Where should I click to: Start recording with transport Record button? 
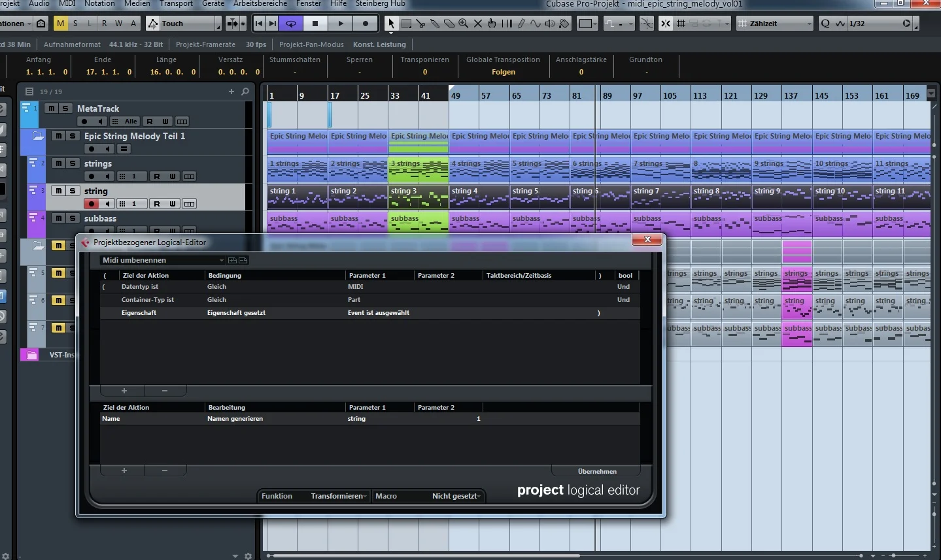tap(366, 24)
